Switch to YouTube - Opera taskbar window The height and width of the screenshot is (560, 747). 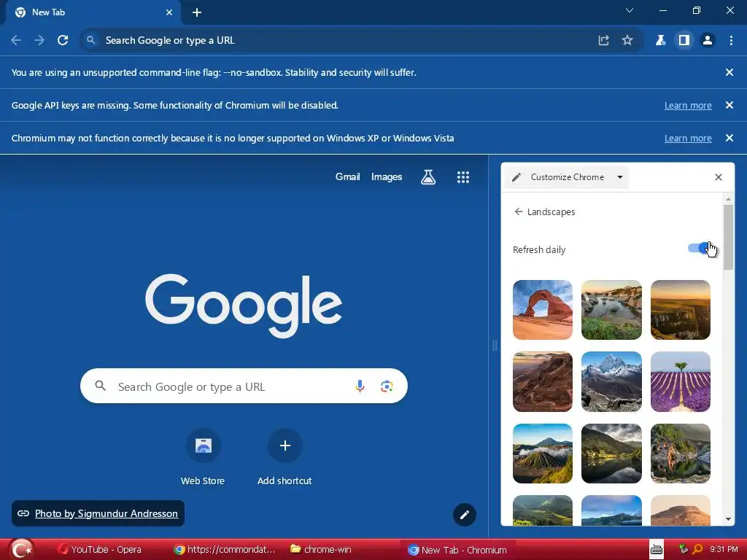point(100,550)
